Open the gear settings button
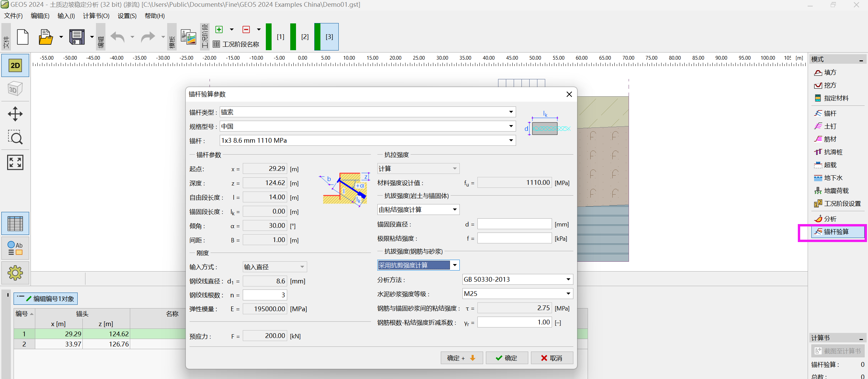This screenshot has height=379, width=868. click(x=15, y=273)
